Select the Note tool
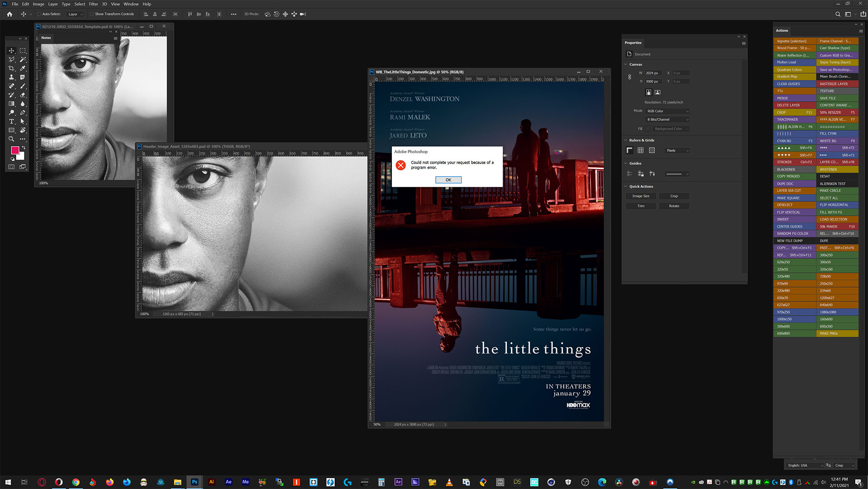Viewport: 868px width, 489px height. [x=23, y=77]
